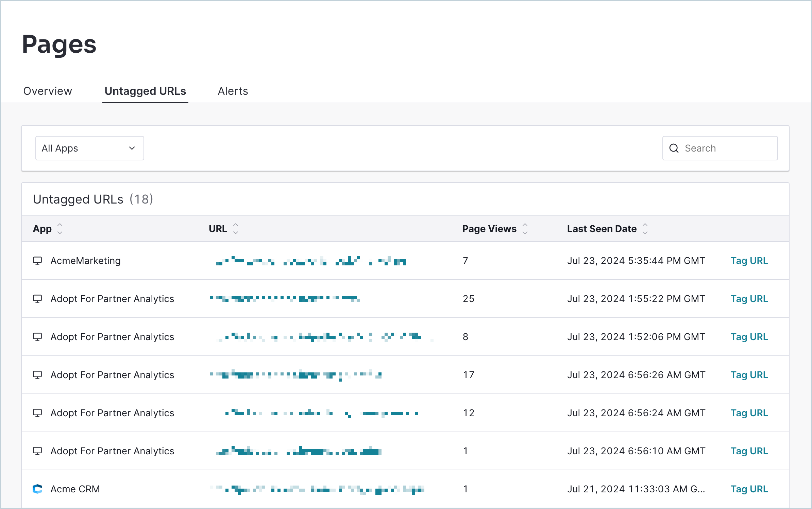The width and height of the screenshot is (812, 509).
Task: Click Adopt For Partner Analytics in 25 views row
Action: pos(112,299)
